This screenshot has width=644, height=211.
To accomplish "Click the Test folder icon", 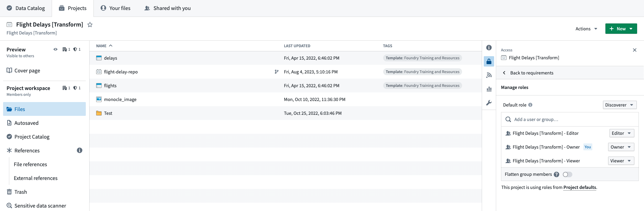I will tap(99, 113).
